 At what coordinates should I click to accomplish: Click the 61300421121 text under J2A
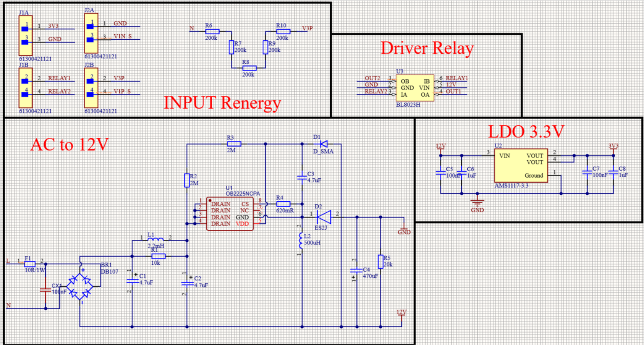coord(101,56)
